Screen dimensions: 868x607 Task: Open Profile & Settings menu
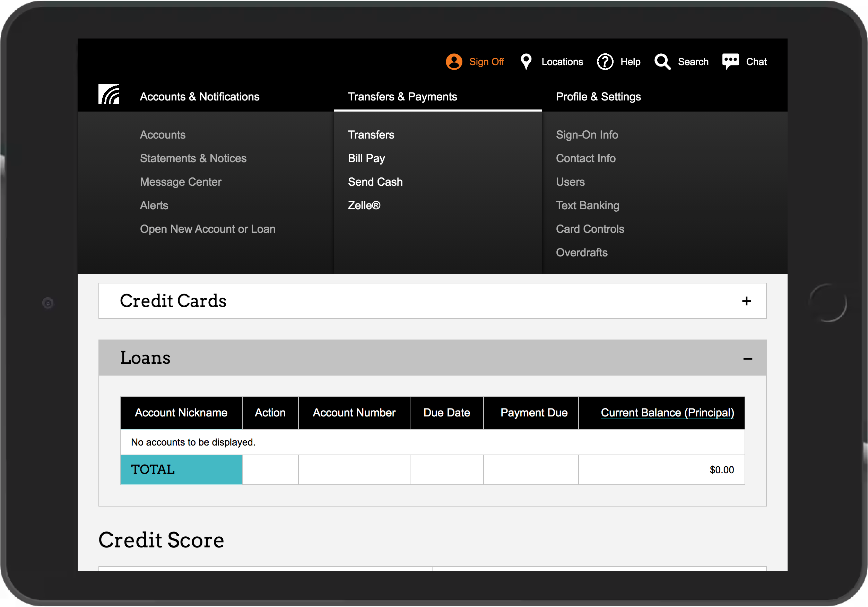pos(598,97)
